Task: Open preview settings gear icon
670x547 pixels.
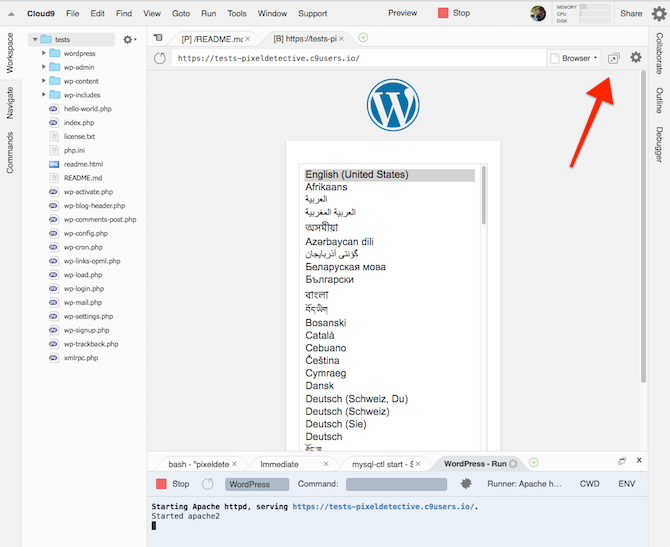Action: pos(636,57)
